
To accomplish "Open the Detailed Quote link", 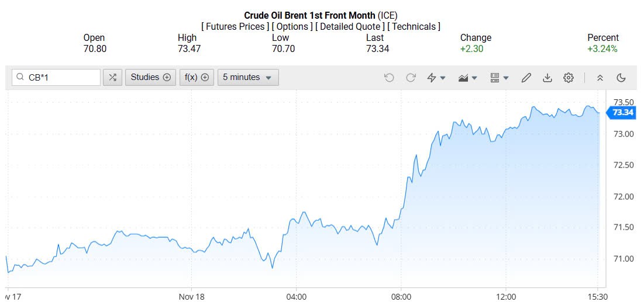I will tap(350, 26).
